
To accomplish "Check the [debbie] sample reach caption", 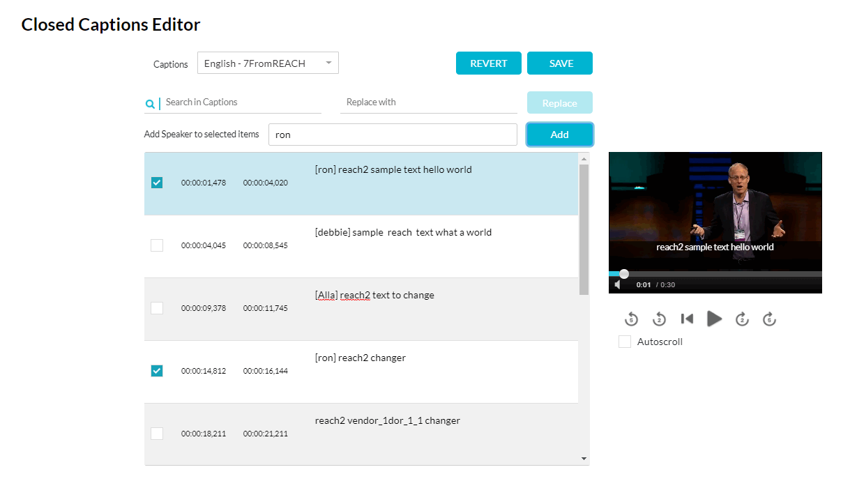I will coord(157,245).
